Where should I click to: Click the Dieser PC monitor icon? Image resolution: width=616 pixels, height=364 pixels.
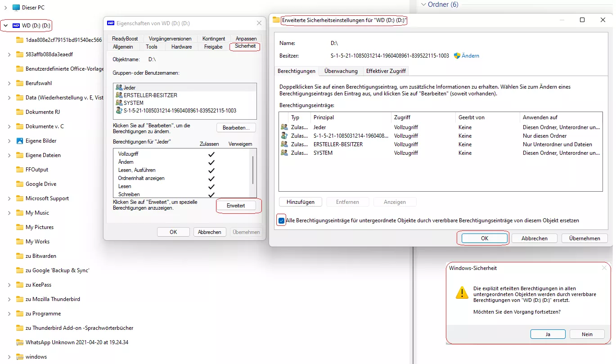16,8
